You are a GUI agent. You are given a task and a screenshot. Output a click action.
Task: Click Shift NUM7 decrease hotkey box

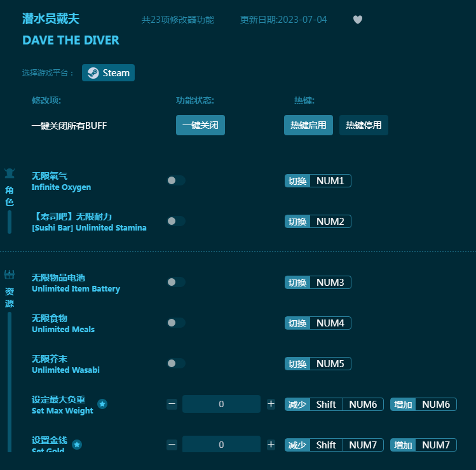334,445
